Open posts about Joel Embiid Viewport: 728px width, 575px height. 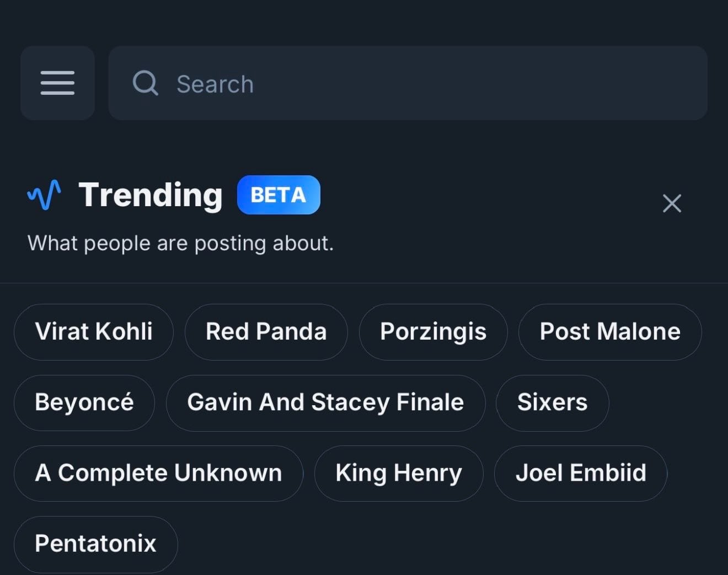click(x=581, y=473)
